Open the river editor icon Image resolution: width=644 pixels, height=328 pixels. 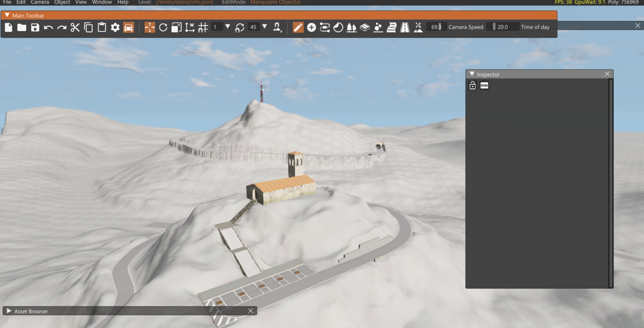tap(392, 27)
